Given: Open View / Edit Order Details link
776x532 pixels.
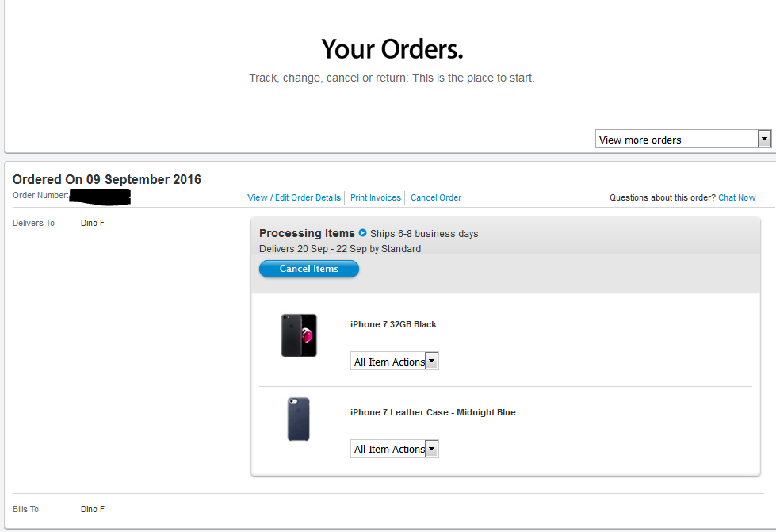Looking at the screenshot, I should click(294, 197).
